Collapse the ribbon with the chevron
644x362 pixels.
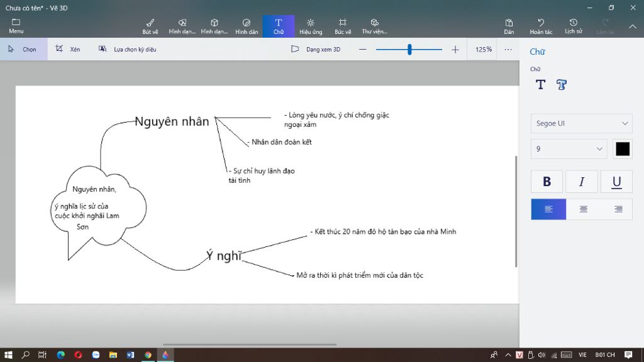pos(633,26)
